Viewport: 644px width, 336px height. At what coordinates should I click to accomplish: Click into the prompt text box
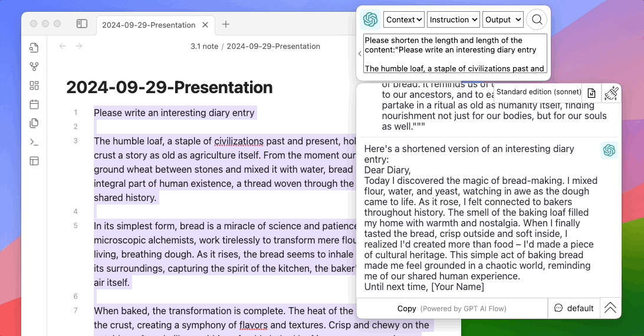click(x=455, y=54)
